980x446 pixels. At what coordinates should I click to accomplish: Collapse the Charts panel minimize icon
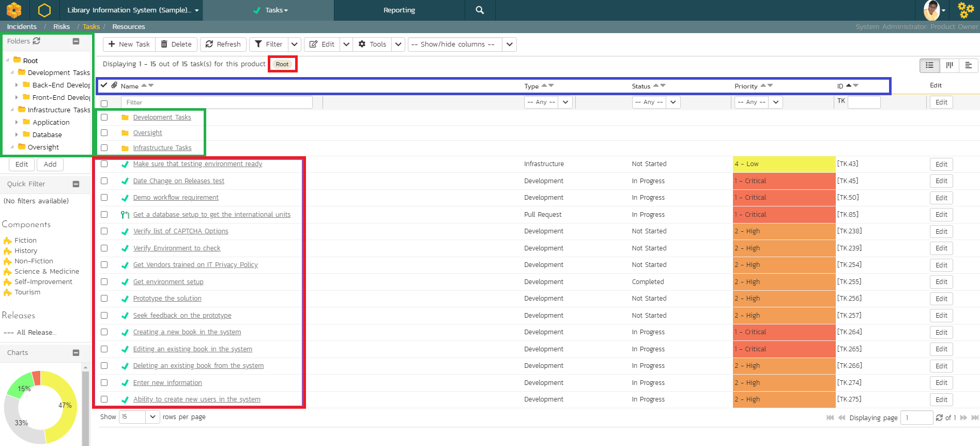[76, 353]
